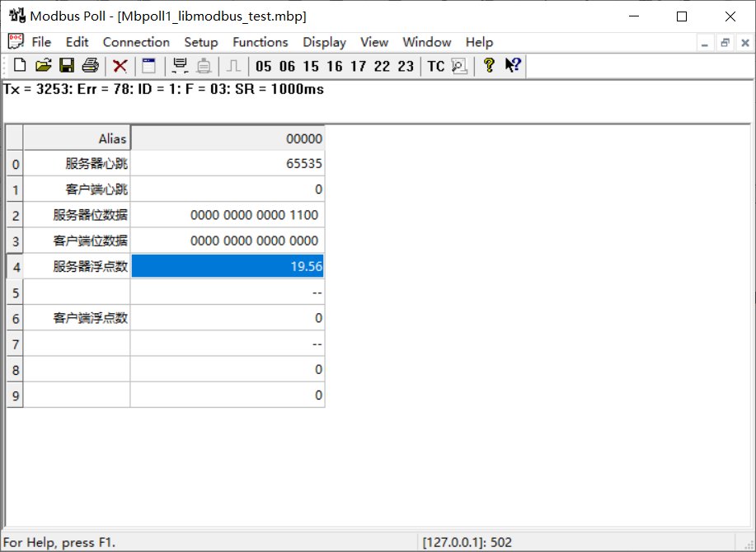Select the 客户端心跳 value cell in row 1
This screenshot has width=756, height=552.
point(228,189)
